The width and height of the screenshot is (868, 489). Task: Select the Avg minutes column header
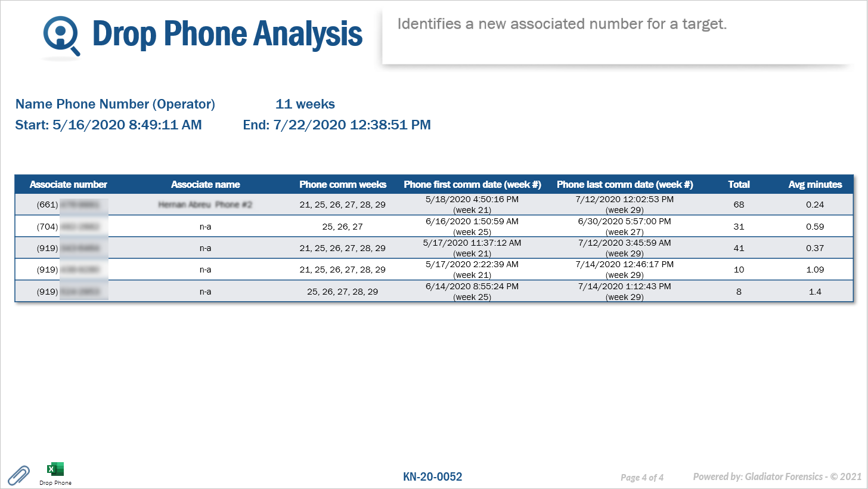[815, 184]
